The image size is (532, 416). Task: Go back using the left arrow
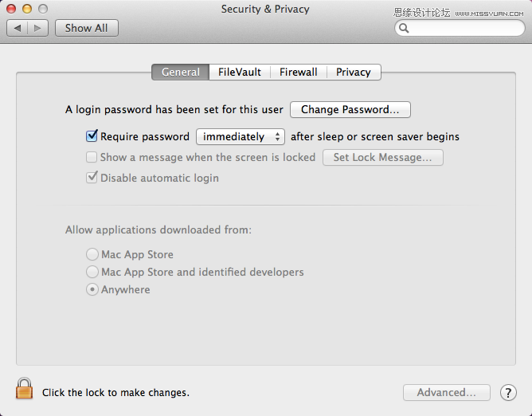[x=18, y=28]
